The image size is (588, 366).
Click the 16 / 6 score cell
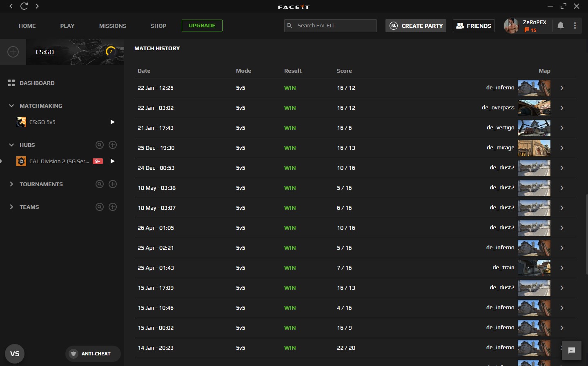coord(344,128)
